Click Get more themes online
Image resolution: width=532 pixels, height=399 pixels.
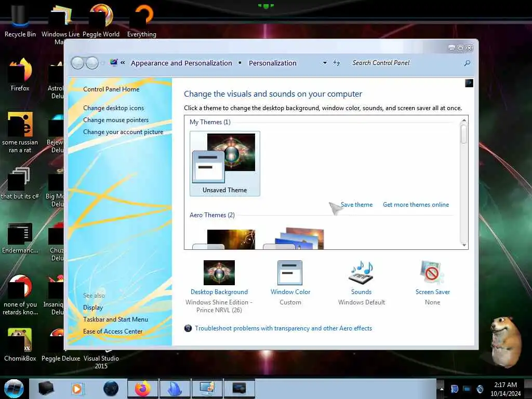pos(416,205)
